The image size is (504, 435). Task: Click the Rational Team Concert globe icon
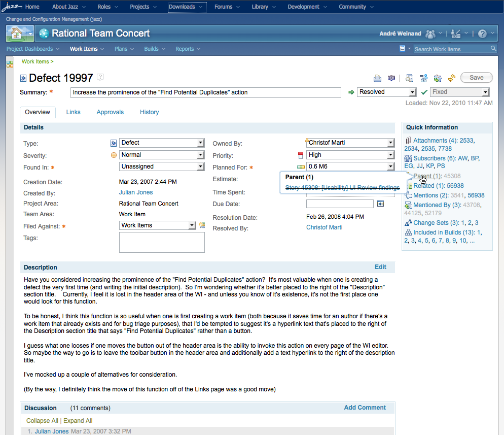[44, 34]
